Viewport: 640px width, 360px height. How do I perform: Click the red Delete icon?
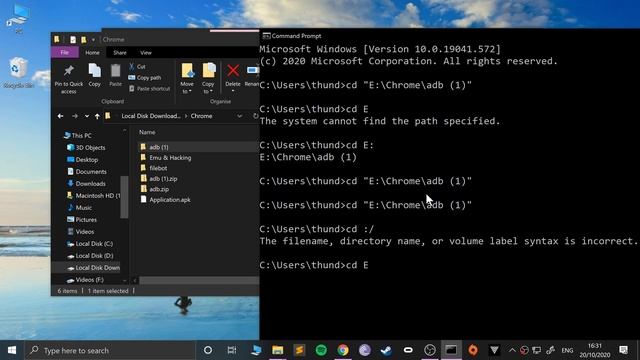[x=233, y=71]
